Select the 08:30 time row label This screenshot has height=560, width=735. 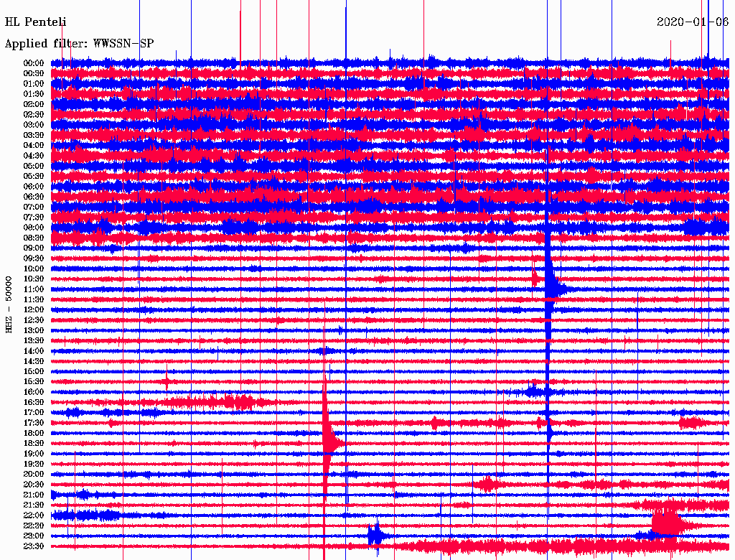[x=34, y=238]
